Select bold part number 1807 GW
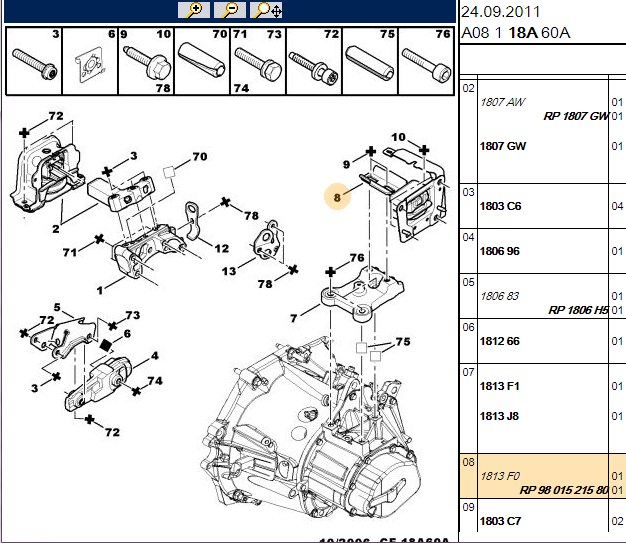 tap(503, 146)
